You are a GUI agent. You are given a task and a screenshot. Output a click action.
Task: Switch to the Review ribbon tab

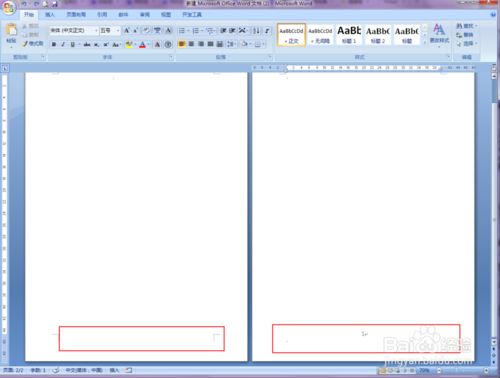point(145,15)
